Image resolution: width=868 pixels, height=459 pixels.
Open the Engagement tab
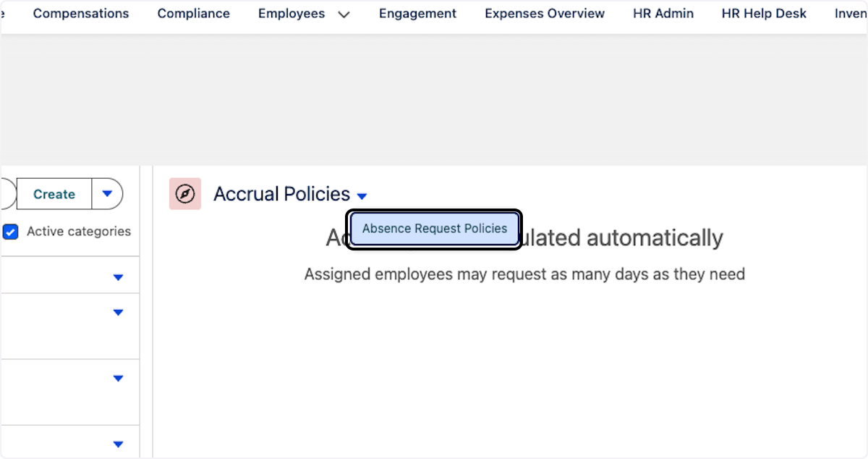click(x=417, y=13)
